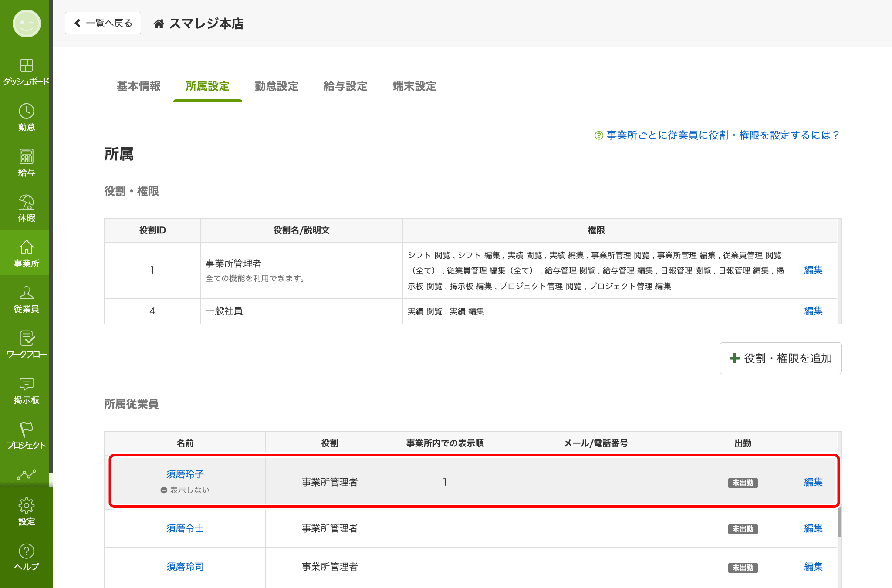Click the メール/電話番号 column header

click(x=596, y=443)
